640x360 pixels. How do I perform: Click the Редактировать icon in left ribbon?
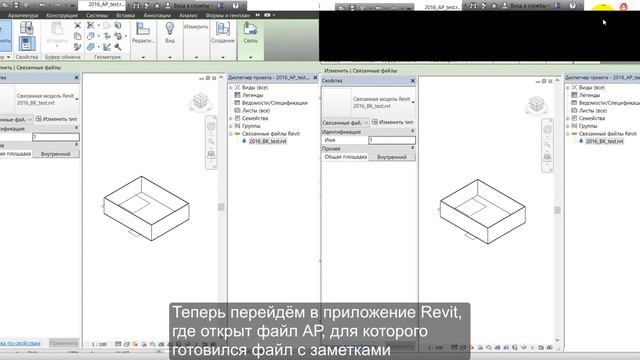tap(143, 29)
